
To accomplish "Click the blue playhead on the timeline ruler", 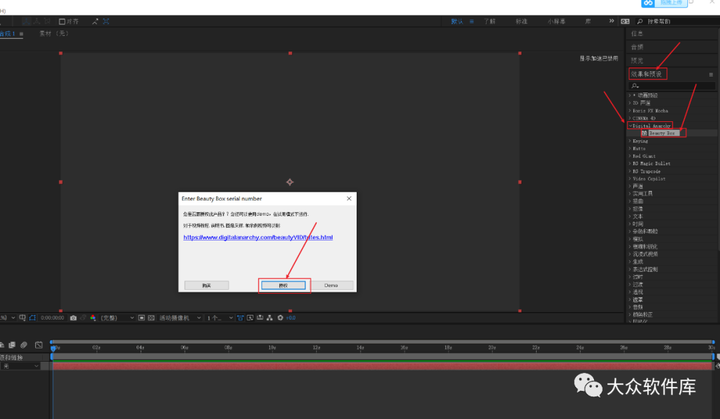I will (53, 349).
